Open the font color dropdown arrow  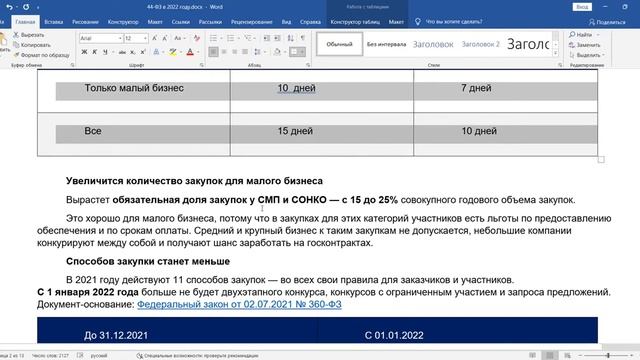coord(198,52)
